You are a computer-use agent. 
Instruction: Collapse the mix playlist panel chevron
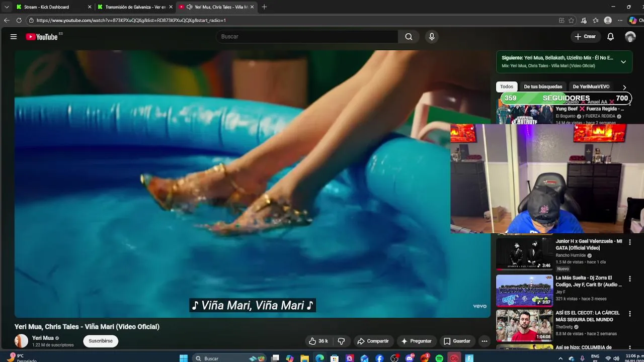pyautogui.click(x=623, y=62)
